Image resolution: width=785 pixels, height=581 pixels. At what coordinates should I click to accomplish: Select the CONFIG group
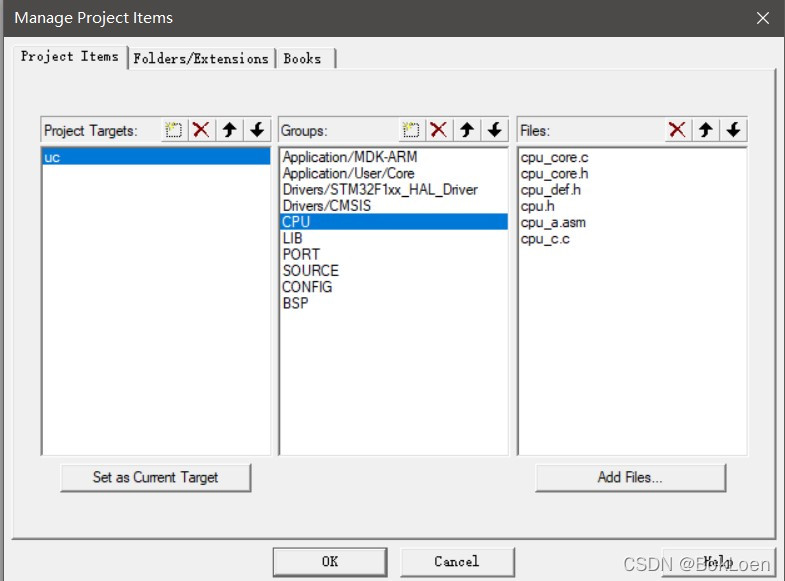(394, 287)
